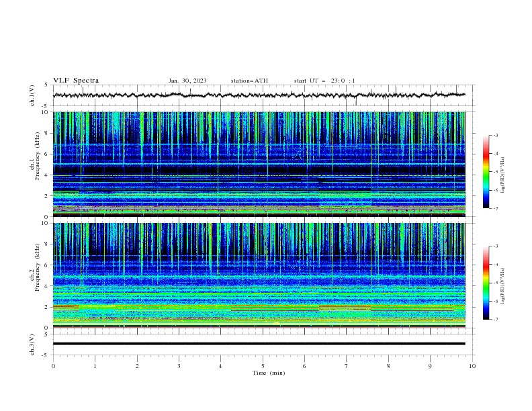
Task: Pick the color bar beside ch.2 spectrogram
Action: point(486,283)
